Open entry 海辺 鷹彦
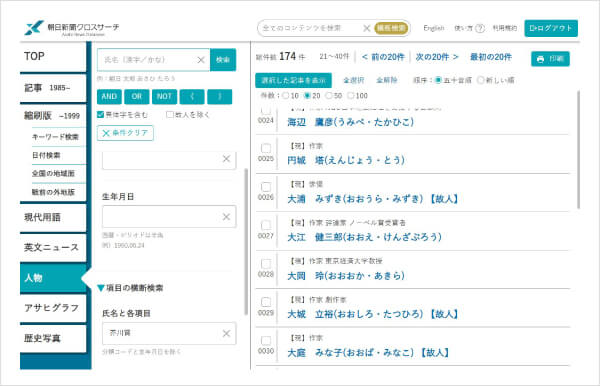600x386 pixels. (x=351, y=122)
